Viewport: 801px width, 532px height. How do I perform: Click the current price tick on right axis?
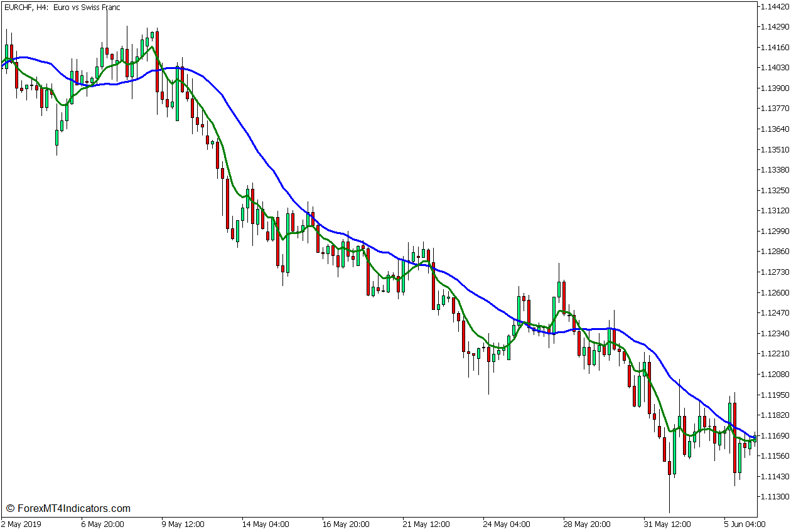coord(761,435)
